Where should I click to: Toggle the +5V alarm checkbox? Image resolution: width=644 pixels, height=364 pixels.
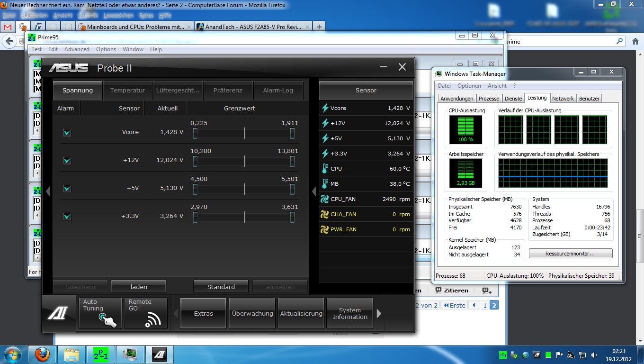click(67, 189)
